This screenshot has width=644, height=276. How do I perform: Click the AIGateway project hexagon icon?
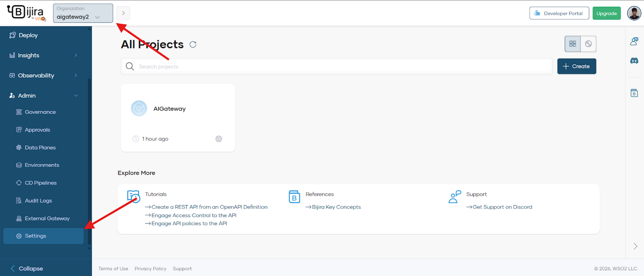click(x=139, y=108)
